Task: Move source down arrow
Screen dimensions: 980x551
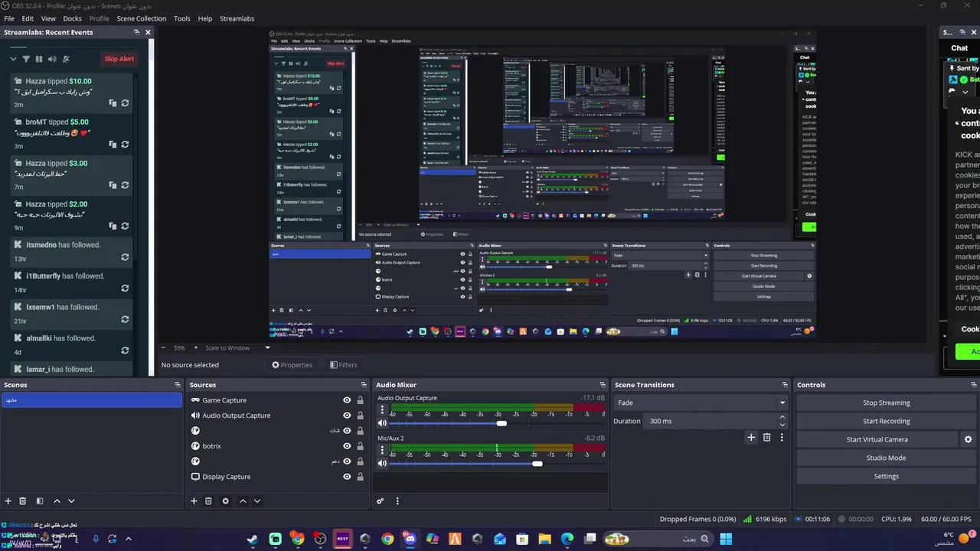Action: pos(257,501)
